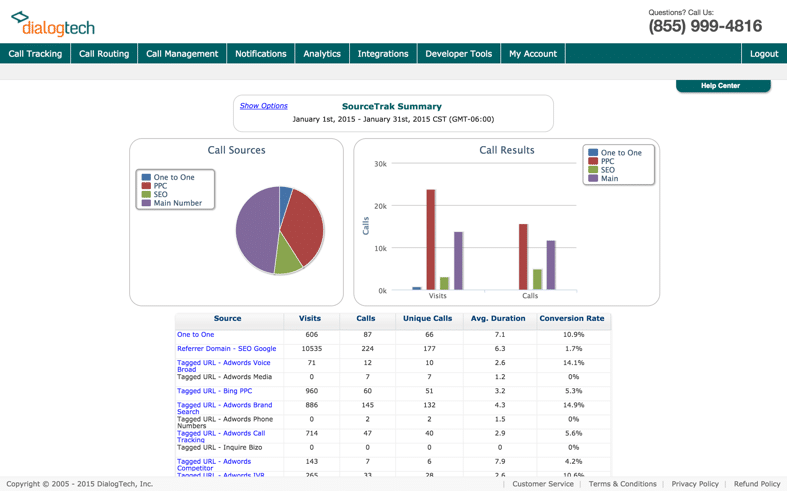Click the blue One to One pie slice
Screen dimensions: 787x491
tap(285, 198)
